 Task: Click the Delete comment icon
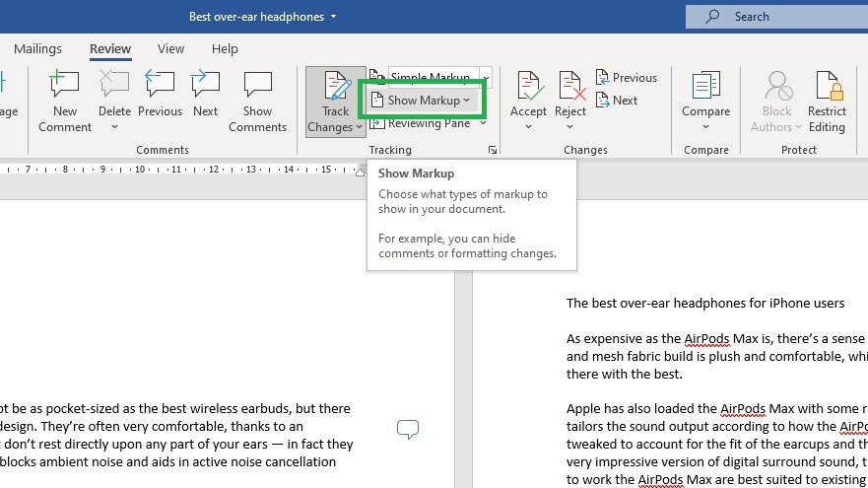pyautogui.click(x=114, y=85)
